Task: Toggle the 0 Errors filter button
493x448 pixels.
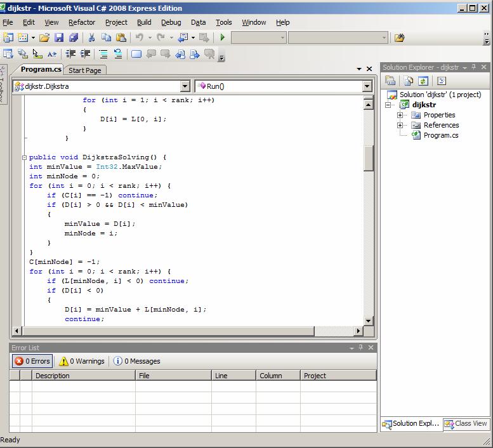Action: (x=32, y=361)
